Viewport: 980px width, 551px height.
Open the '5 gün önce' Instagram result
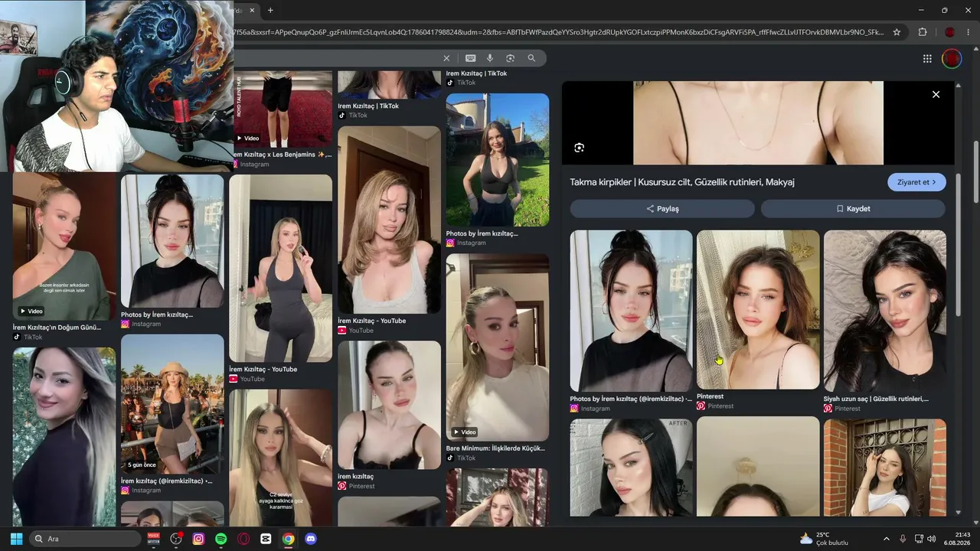(172, 404)
